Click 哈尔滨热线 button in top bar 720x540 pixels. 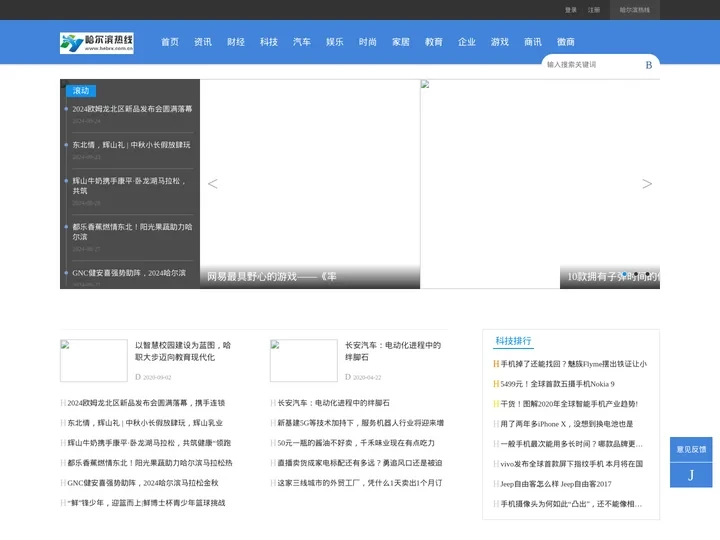(x=635, y=10)
